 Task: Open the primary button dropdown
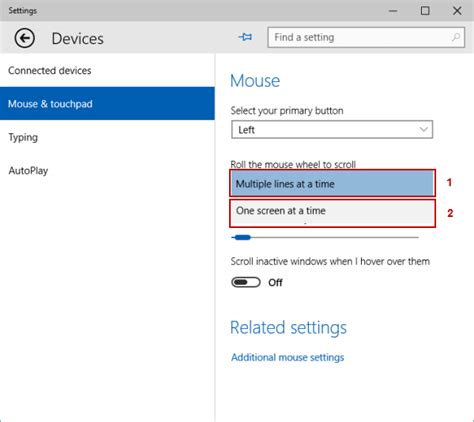click(x=332, y=129)
